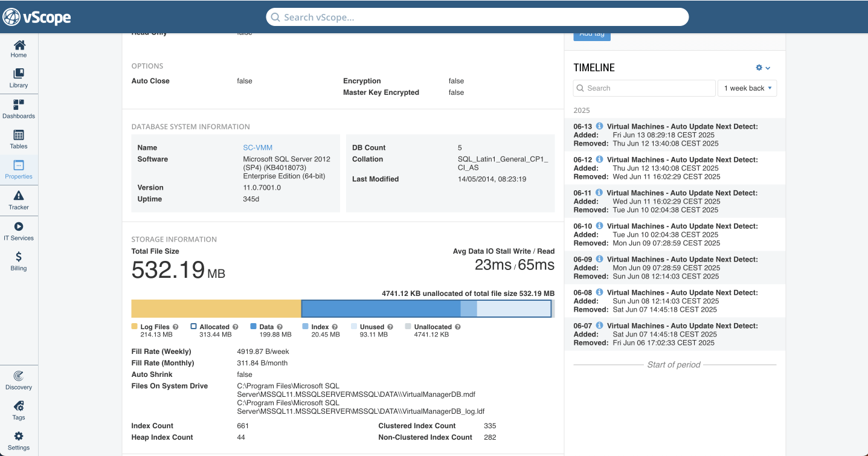The image size is (868, 456).
Task: Click the Uptime value 345d
Action: [251, 199]
